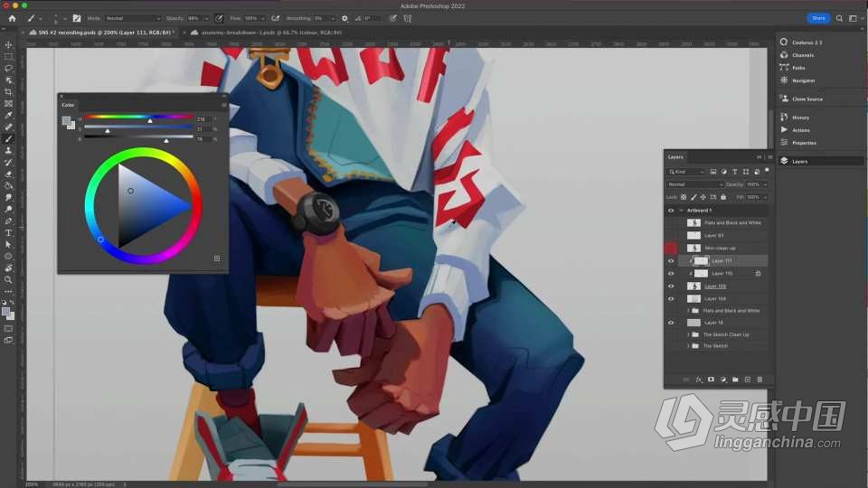Image resolution: width=868 pixels, height=488 pixels.
Task: Select the Brush tool in the toolbar
Action: tap(8, 139)
